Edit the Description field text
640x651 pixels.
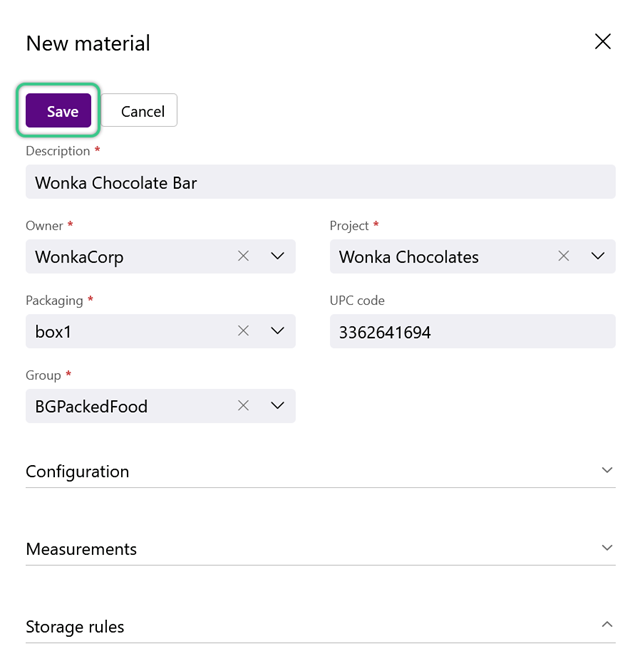(320, 182)
